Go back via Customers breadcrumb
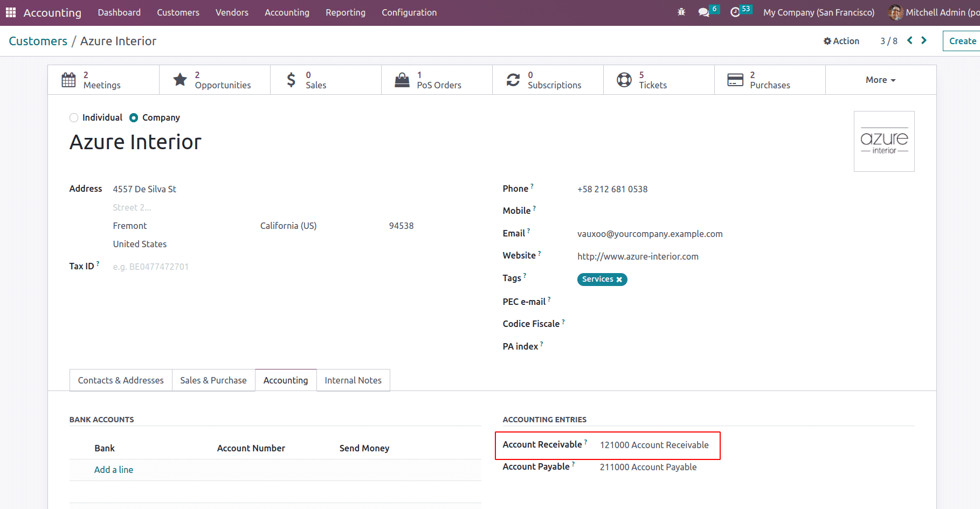Viewport: 980px width, 509px height. [x=38, y=41]
